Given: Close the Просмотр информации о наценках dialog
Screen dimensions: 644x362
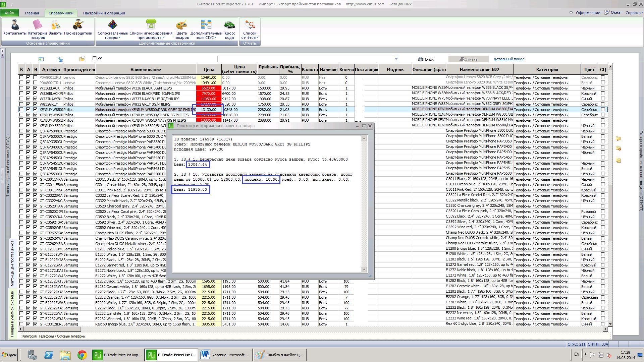Looking at the screenshot, I should (370, 126).
